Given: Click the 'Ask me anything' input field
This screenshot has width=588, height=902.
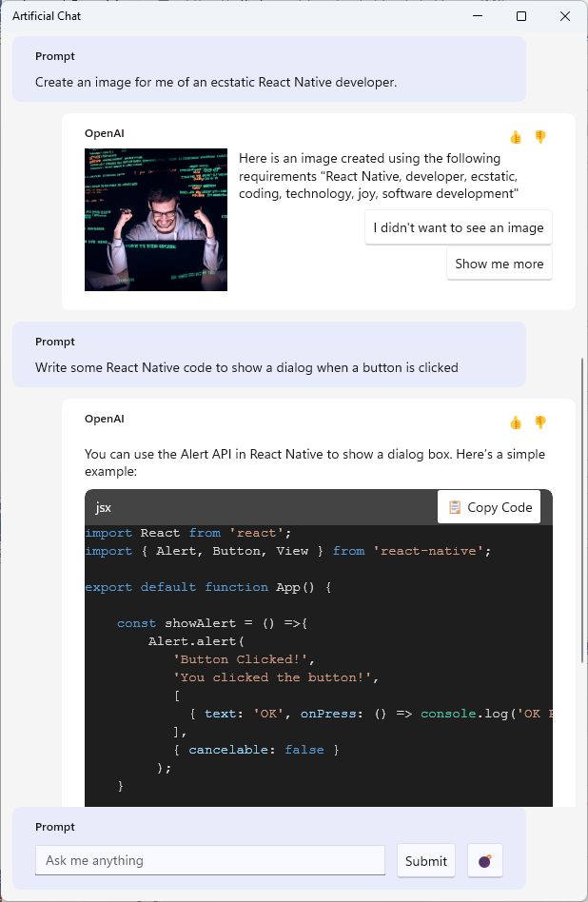Looking at the screenshot, I should click(x=211, y=860).
